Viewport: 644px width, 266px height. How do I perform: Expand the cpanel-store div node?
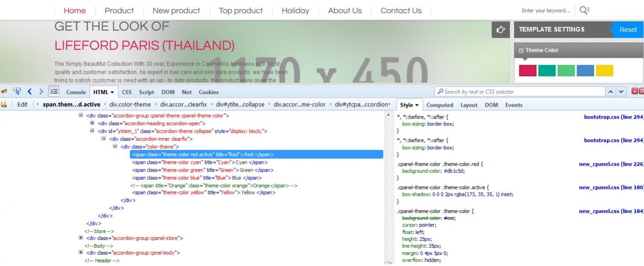click(x=81, y=238)
